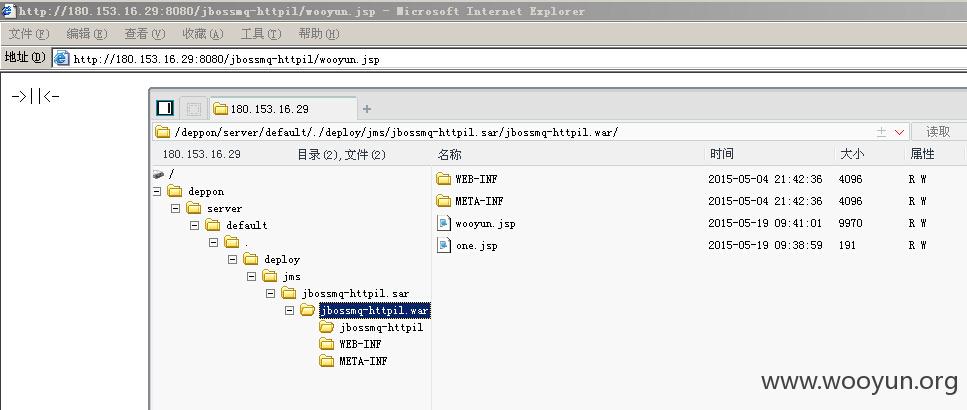This screenshot has width=967, height=410.
Task: Open the 工具 menu
Action: (261, 34)
